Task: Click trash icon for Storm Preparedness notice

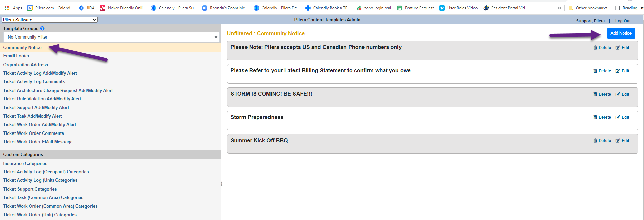Action: tap(595, 117)
